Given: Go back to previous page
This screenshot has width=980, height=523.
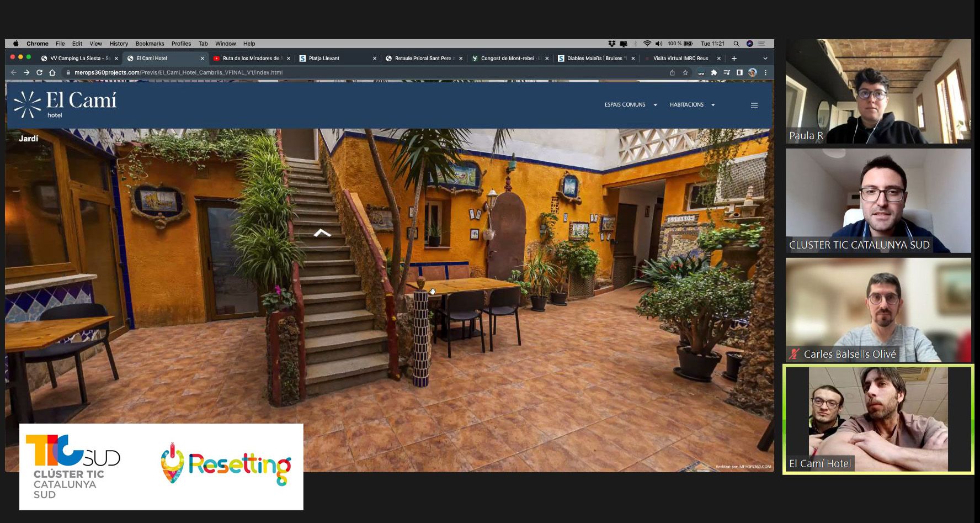Looking at the screenshot, I should coord(14,72).
